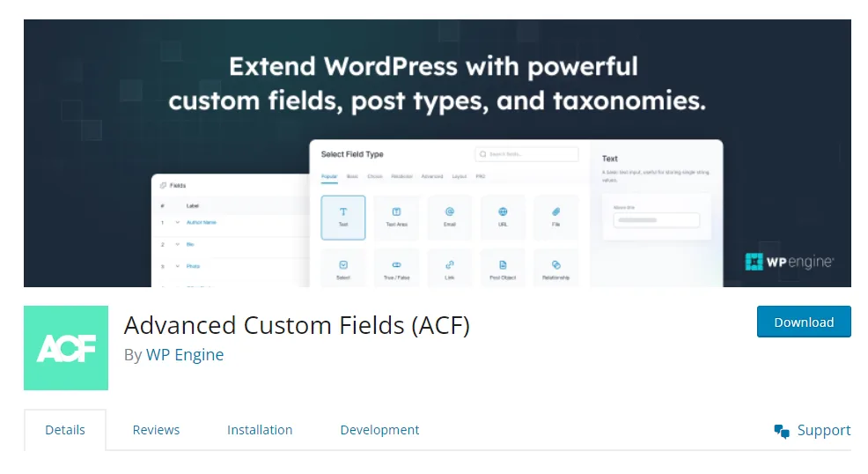Screen dimensions: 868x474
Task: Click the text preview input in banner
Action: (x=656, y=220)
